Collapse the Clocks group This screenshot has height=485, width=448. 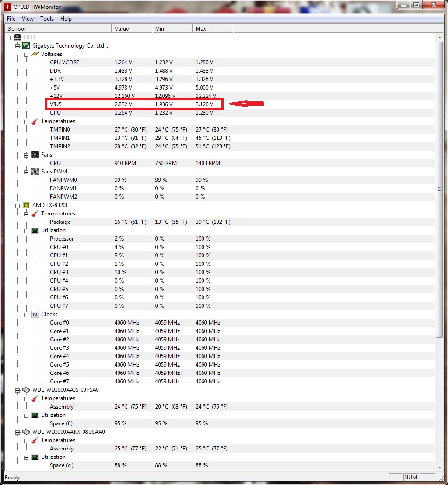26,315
